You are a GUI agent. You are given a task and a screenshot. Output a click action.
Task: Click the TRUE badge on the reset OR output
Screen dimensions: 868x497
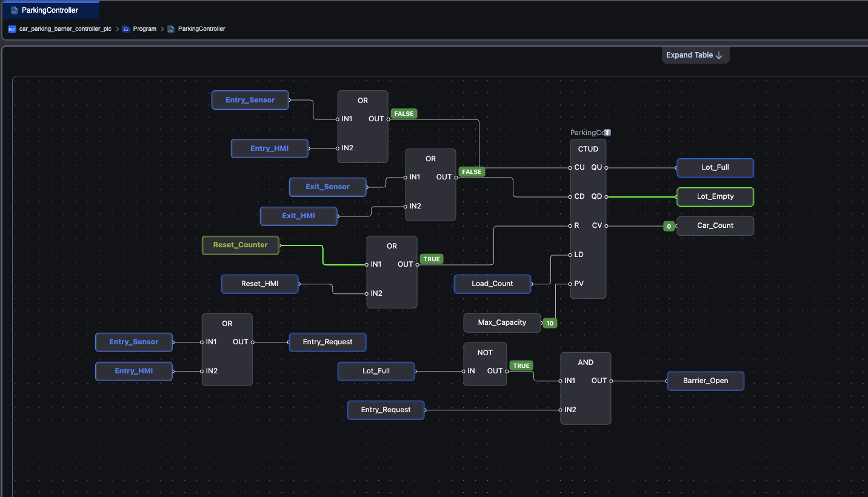pyautogui.click(x=432, y=259)
